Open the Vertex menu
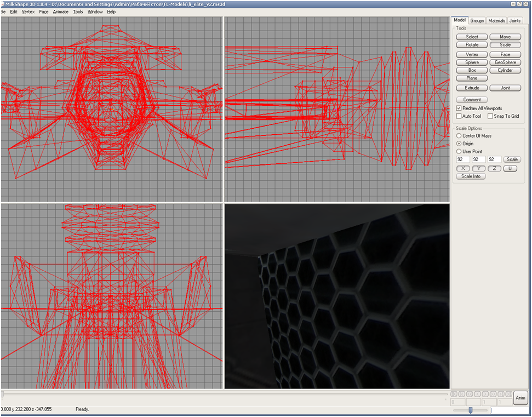 [x=28, y=12]
